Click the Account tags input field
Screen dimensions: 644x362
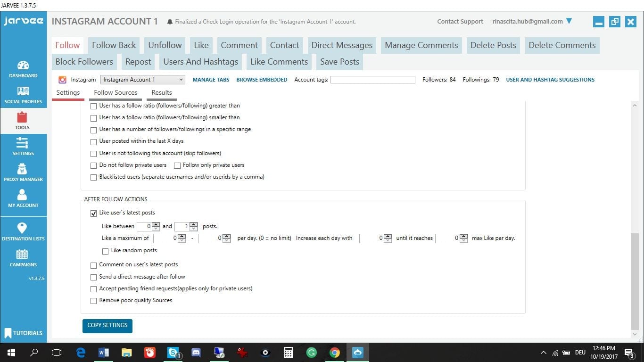tap(373, 80)
